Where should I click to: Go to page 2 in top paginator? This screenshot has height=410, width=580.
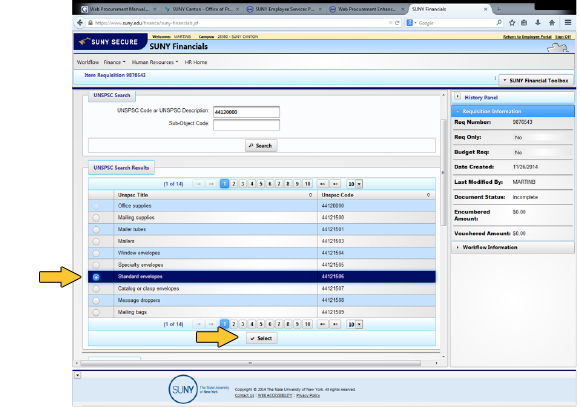[234, 184]
